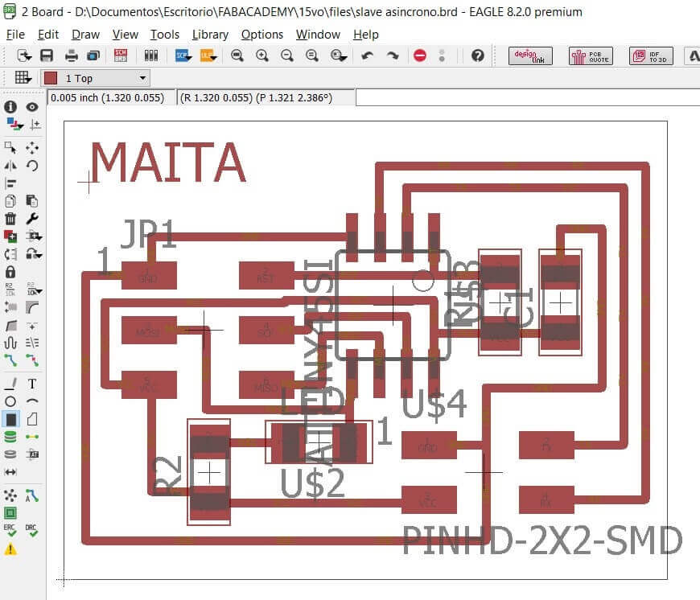Viewport: 700px width, 600px height.
Task: Open the library manager bookshelf icon
Action: (x=151, y=55)
